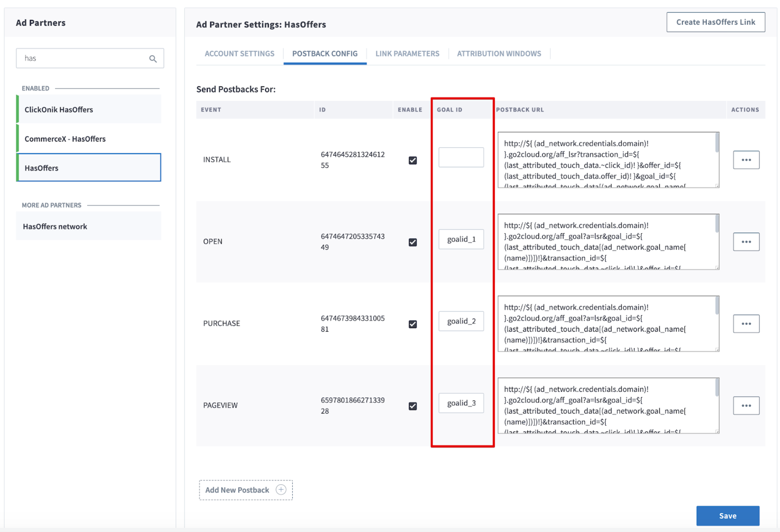The image size is (780, 532).
Task: Save the postback configuration
Action: click(x=728, y=515)
